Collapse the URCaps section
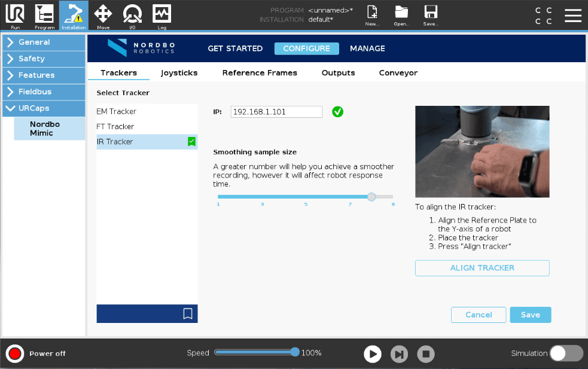The width and height of the screenshot is (588, 369). click(44, 108)
